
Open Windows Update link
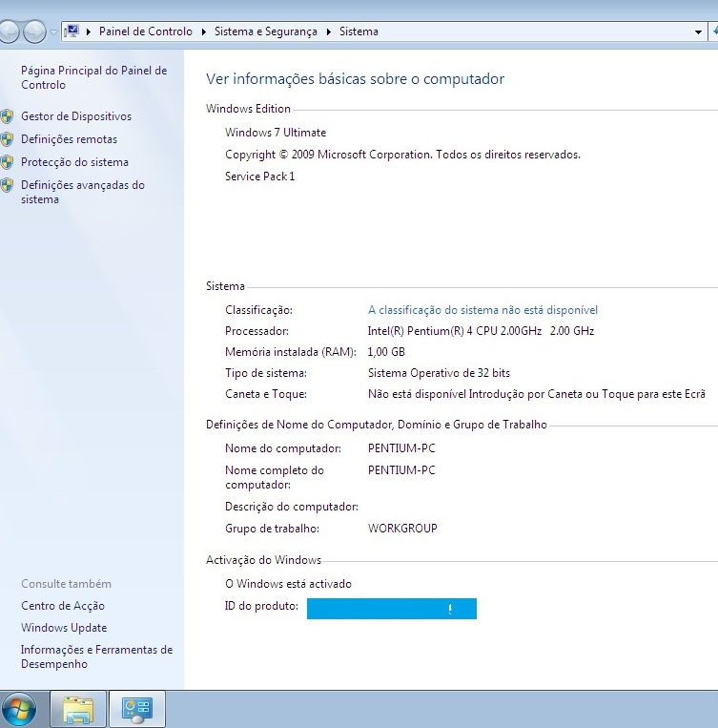tap(64, 628)
